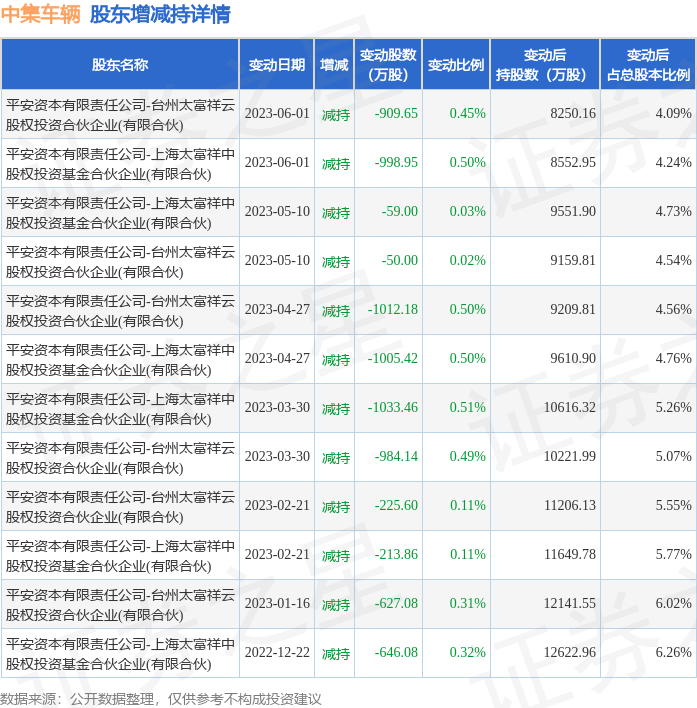Click 减持 in the 2022-12-22 row
The image size is (697, 708).
pyautogui.click(x=336, y=654)
